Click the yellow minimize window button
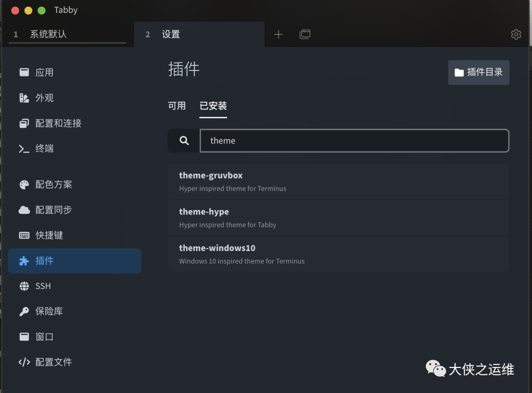Screen dimensions: 532x393 [x=29, y=10]
